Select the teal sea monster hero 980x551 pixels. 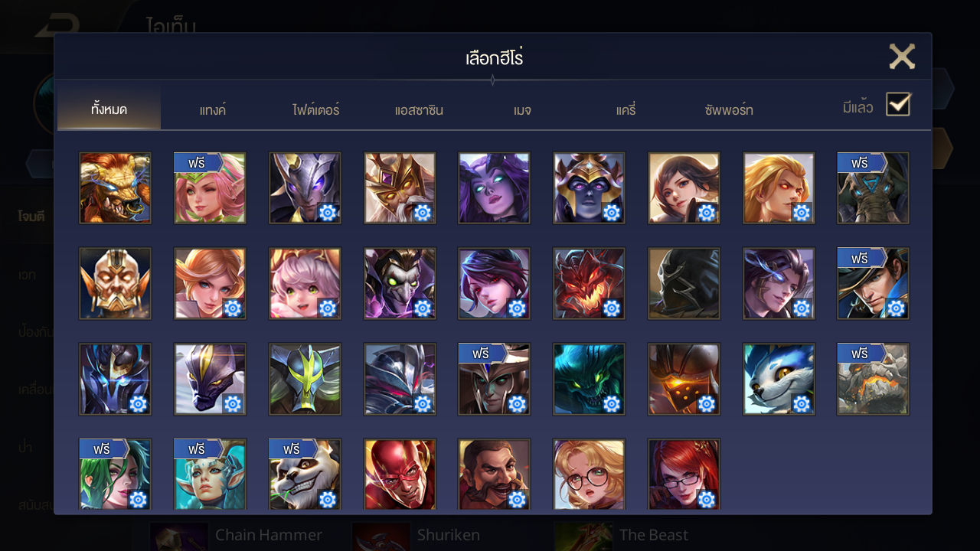click(x=589, y=379)
